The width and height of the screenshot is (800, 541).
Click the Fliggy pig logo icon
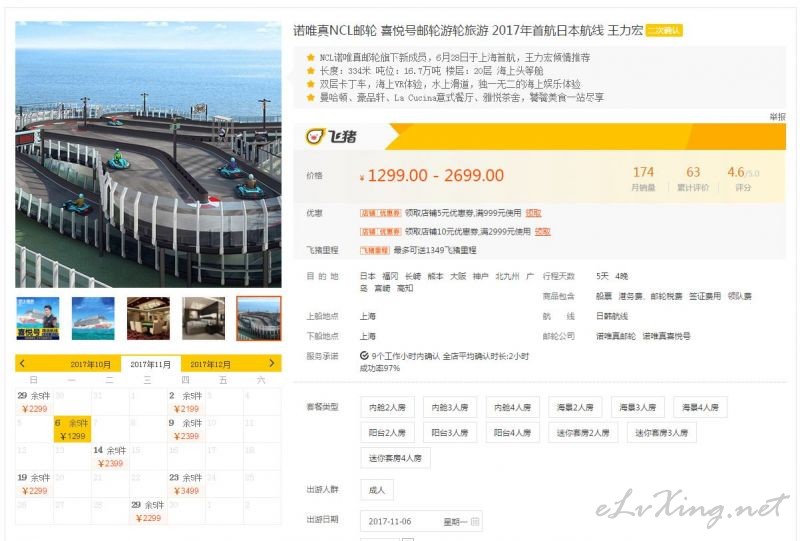click(315, 136)
